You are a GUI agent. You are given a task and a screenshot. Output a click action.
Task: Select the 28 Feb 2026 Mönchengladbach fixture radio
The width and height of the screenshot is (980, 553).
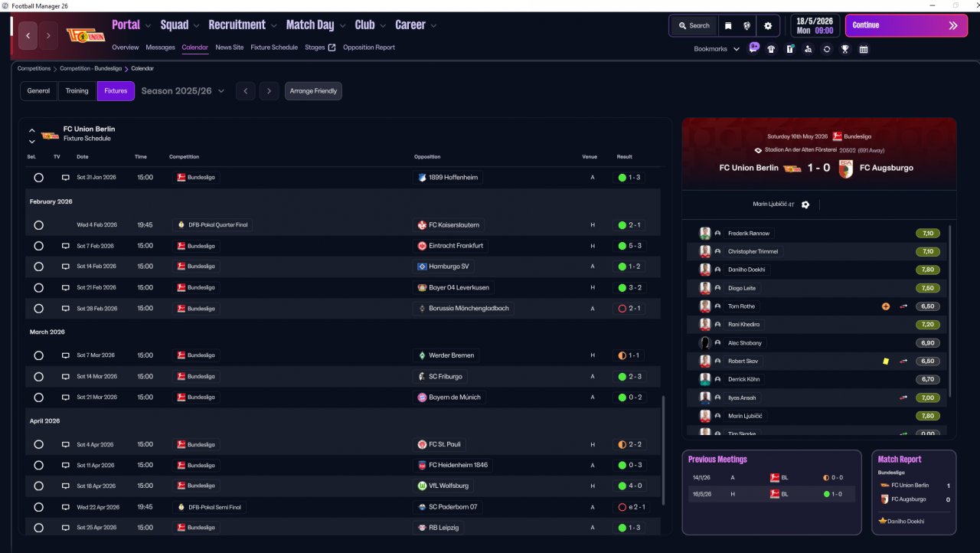pos(38,308)
